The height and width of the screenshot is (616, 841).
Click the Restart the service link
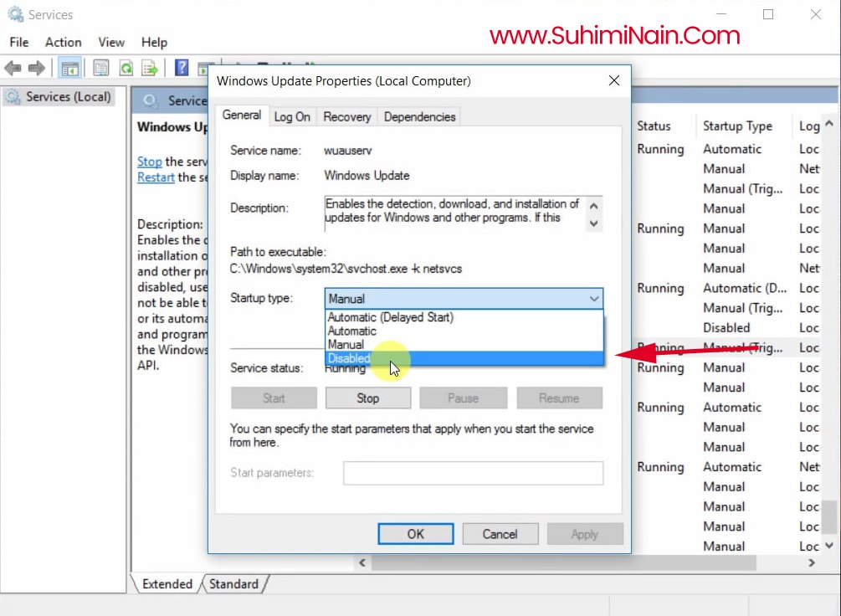tap(156, 177)
